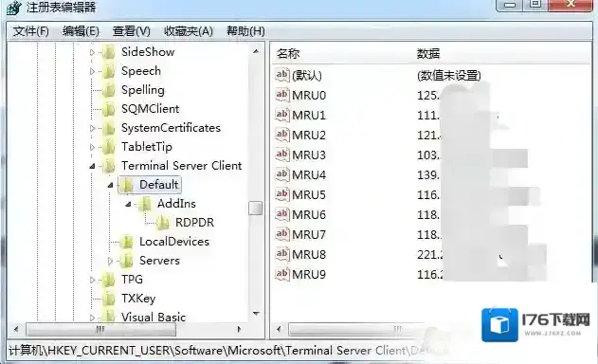Viewport: 598px width, 364px height.
Task: Click the 名称 column header
Action: (288, 54)
